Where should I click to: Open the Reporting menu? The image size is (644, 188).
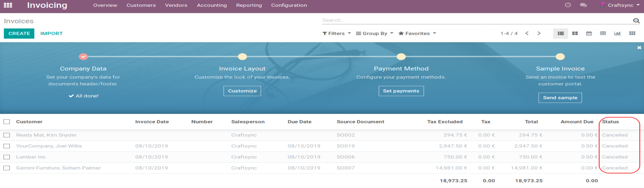[x=249, y=5]
